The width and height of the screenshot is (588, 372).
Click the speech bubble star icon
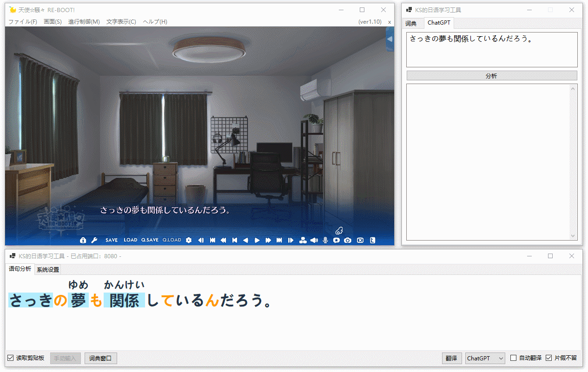pos(337,240)
